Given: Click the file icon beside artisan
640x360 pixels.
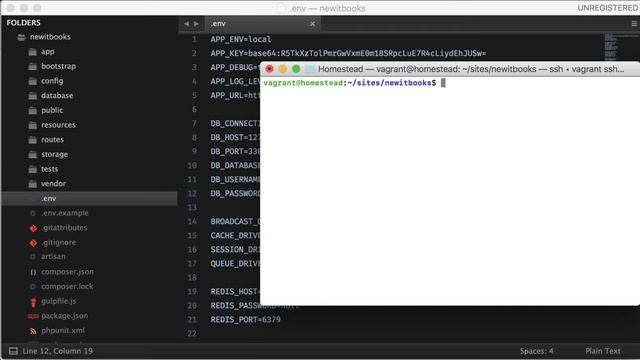Looking at the screenshot, I should coord(33,257).
